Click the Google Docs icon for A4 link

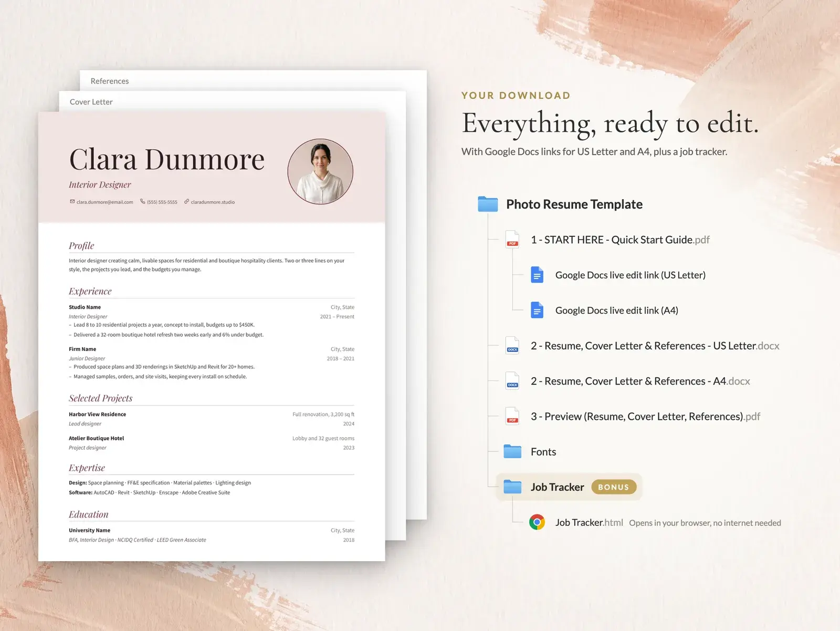click(537, 310)
